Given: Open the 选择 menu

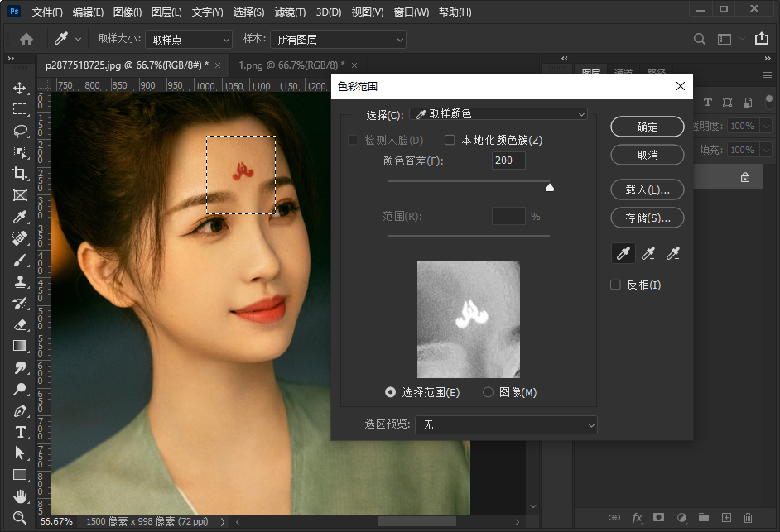Looking at the screenshot, I should [248, 12].
